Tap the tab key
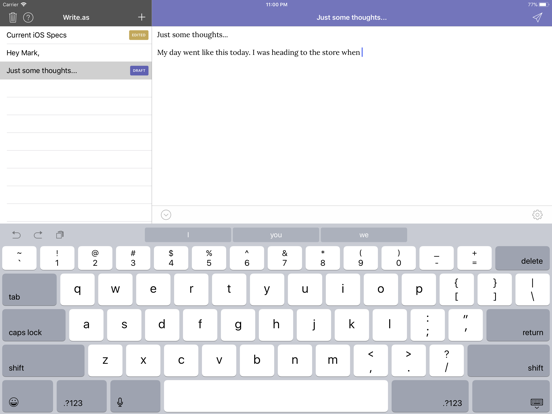 (30, 289)
